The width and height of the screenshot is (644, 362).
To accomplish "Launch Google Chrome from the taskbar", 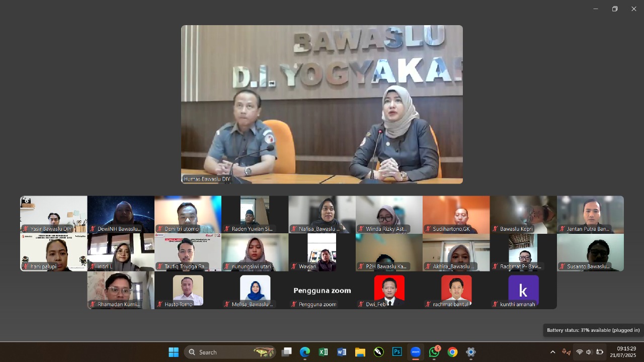I will (x=452, y=352).
